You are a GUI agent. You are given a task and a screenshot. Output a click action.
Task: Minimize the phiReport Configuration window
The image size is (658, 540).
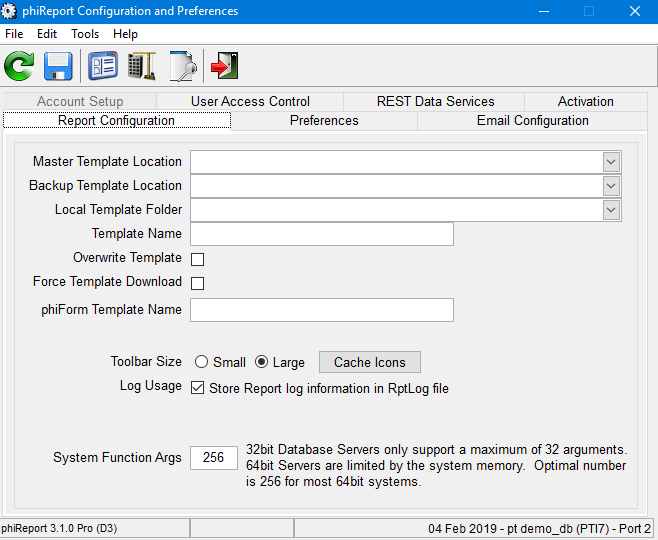click(544, 11)
